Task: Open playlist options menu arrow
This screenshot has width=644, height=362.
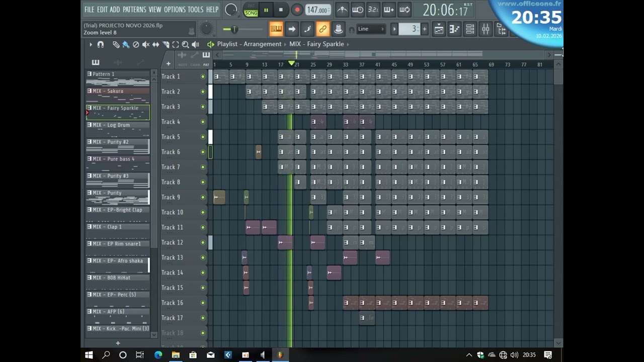Action: click(x=91, y=45)
